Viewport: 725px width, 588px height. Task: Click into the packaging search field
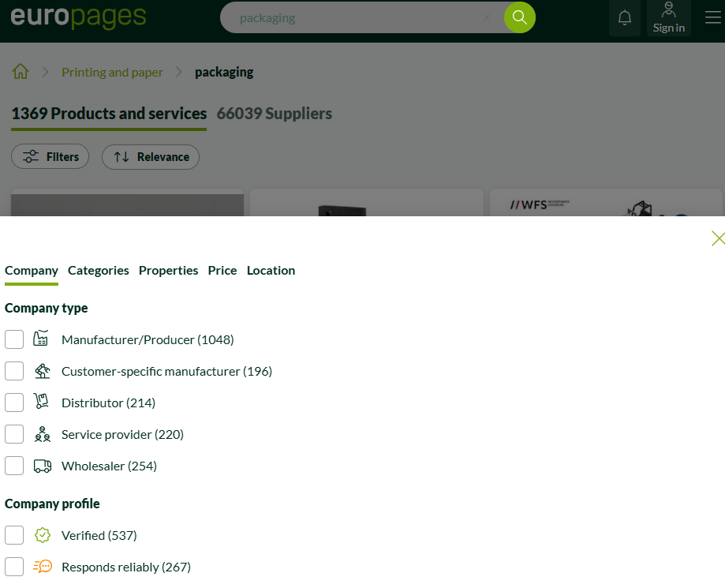tap(355, 17)
